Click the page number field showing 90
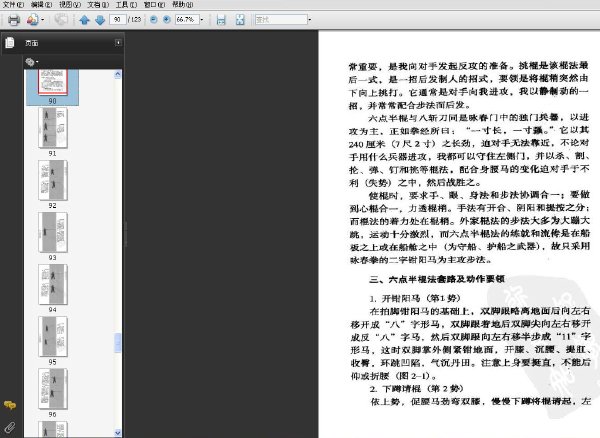The image size is (600, 438). (x=117, y=19)
